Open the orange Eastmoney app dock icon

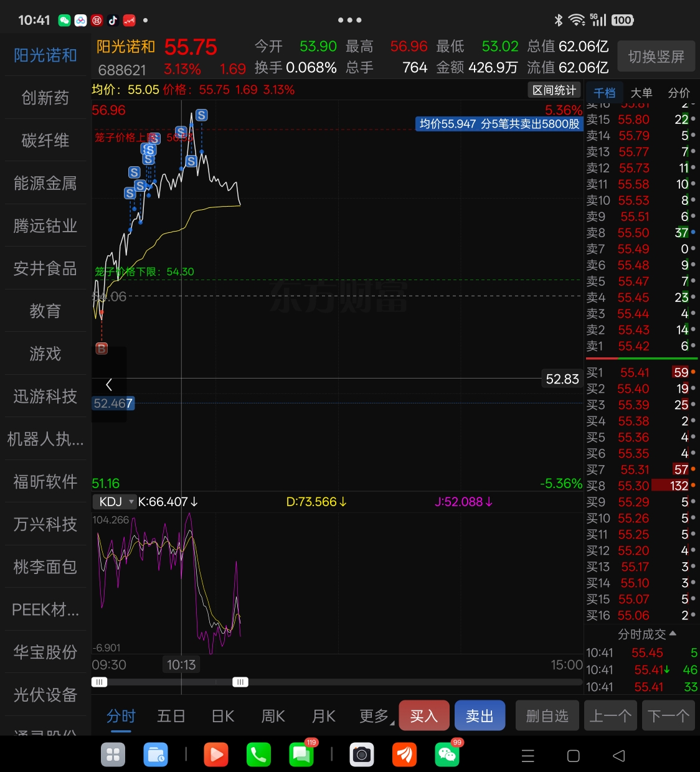(x=404, y=755)
